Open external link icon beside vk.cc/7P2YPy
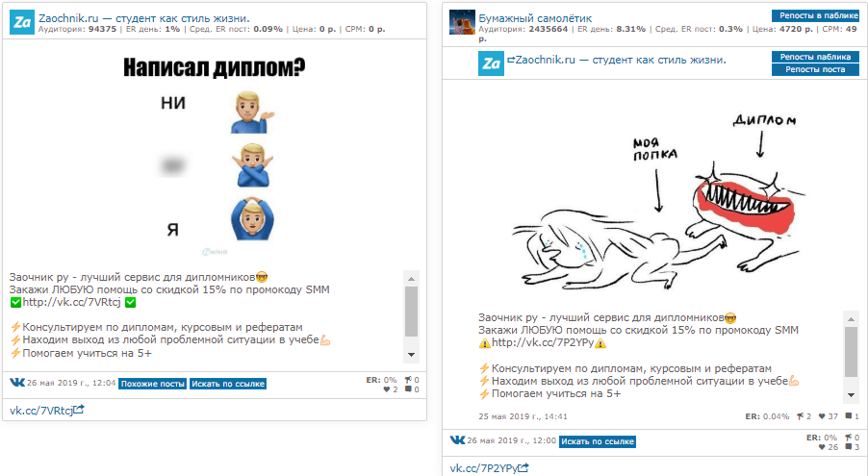 coord(523,467)
